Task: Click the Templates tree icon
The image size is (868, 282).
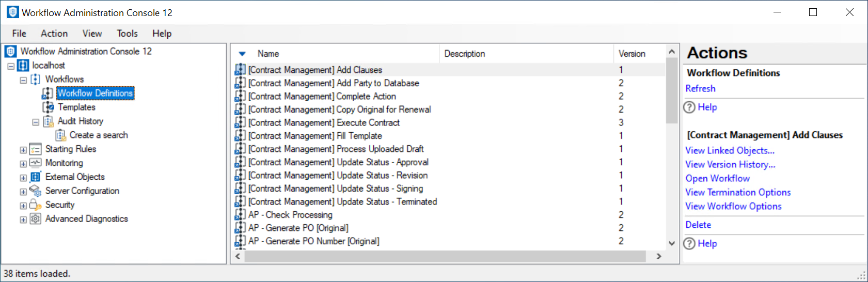Action: (48, 107)
